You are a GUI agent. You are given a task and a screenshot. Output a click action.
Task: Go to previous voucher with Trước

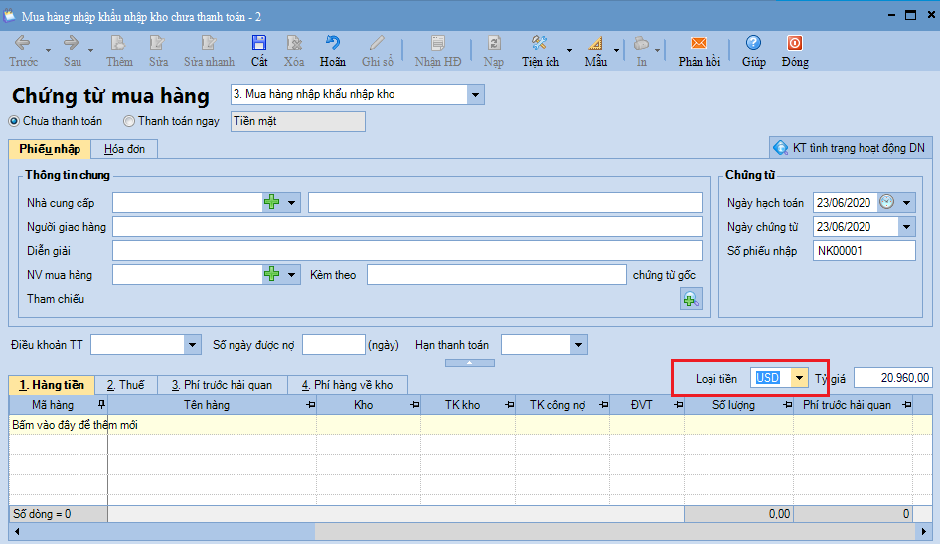click(23, 50)
